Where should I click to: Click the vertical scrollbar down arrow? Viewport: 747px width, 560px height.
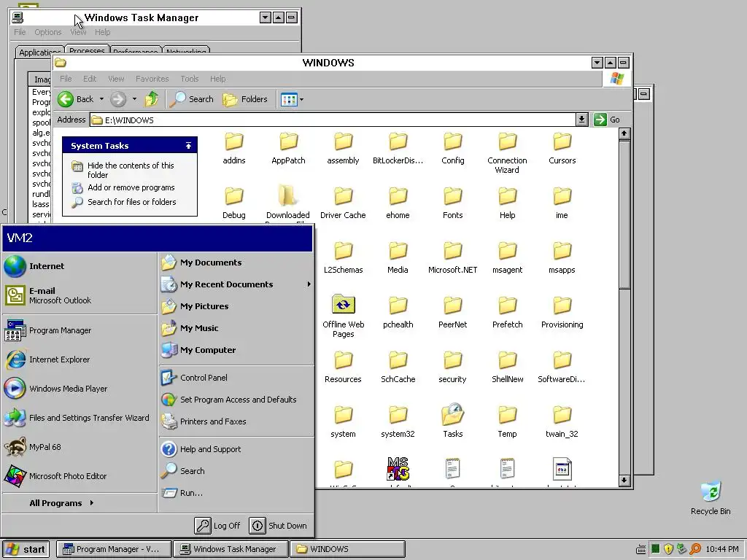[624, 481]
